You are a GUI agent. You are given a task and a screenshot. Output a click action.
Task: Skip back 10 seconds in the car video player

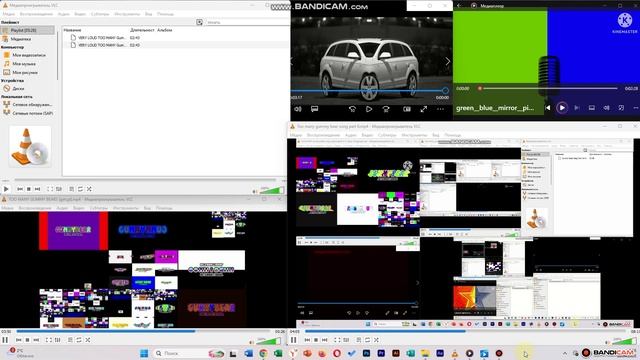[352, 109]
